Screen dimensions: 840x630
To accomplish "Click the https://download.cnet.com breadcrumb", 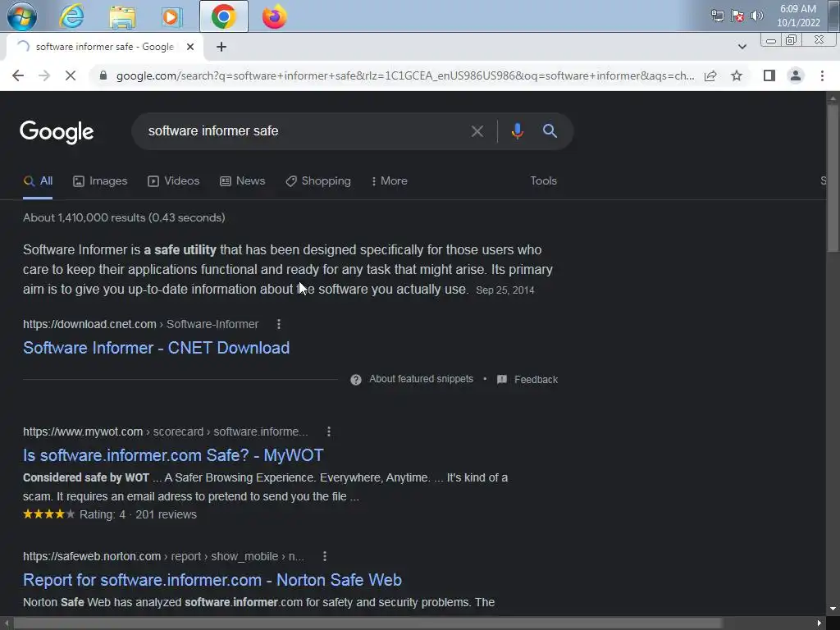I will tap(89, 324).
